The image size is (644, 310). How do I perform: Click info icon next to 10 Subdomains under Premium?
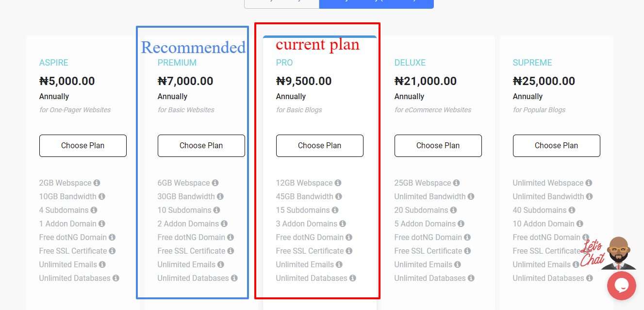217,210
